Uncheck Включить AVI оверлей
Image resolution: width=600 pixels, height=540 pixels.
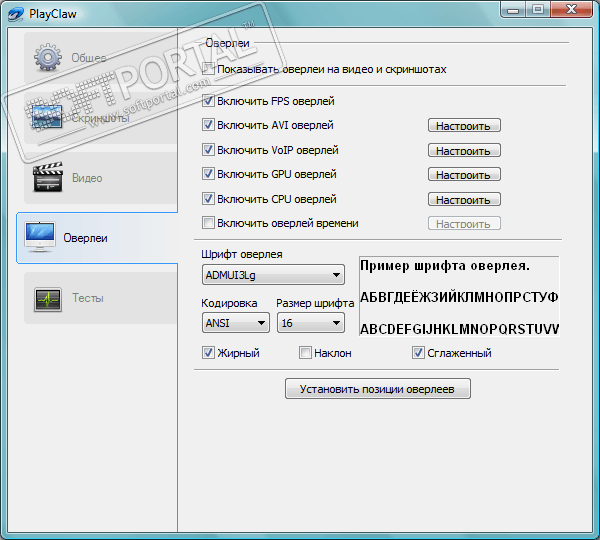tap(208, 125)
